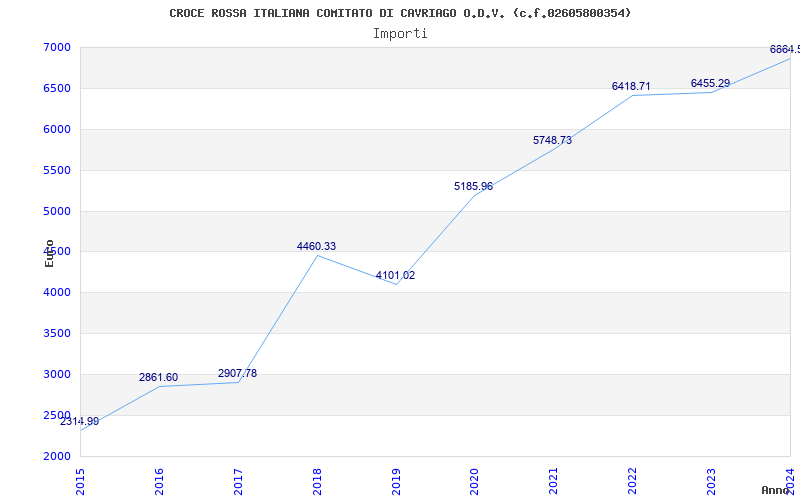Click the x-axis year 2017

pos(238,482)
